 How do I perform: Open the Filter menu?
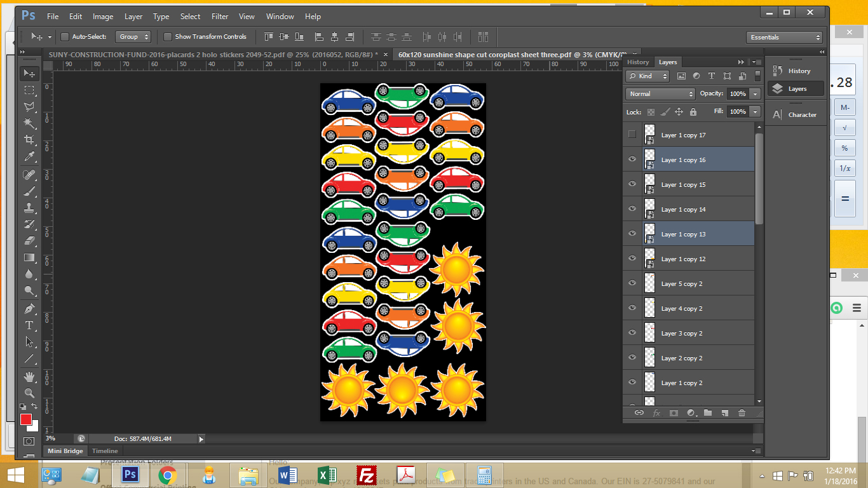(x=220, y=17)
